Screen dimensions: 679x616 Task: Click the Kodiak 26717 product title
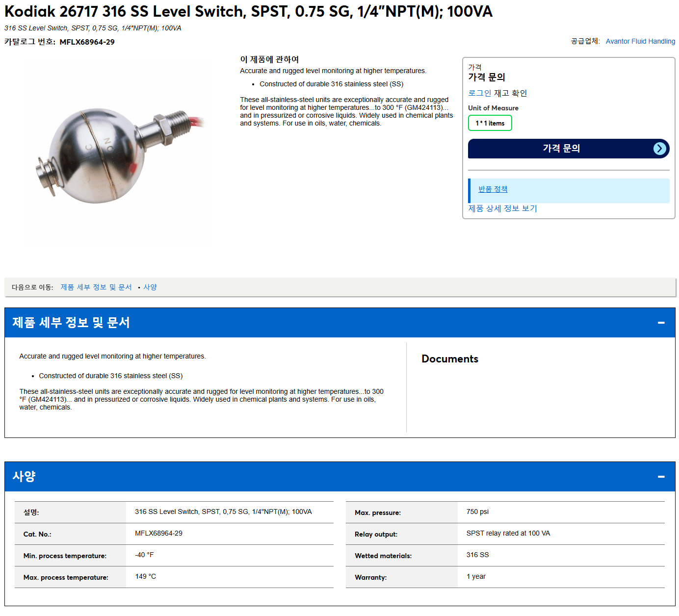pos(248,11)
